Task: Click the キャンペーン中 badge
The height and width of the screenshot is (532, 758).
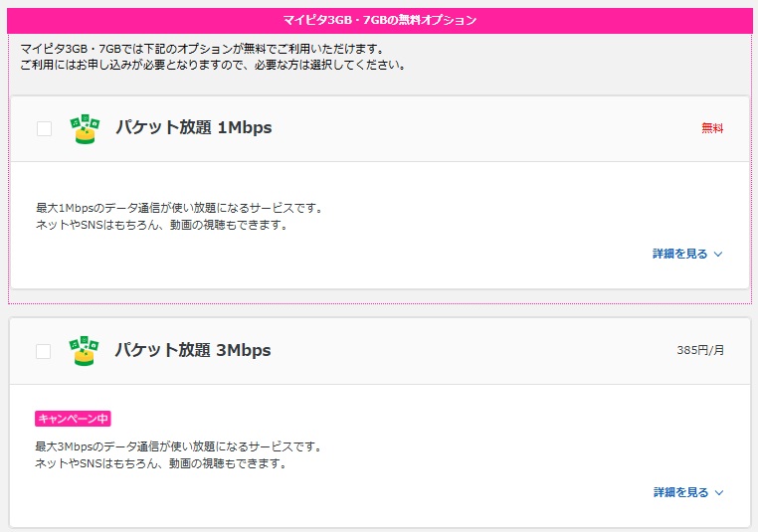Action: point(73,419)
